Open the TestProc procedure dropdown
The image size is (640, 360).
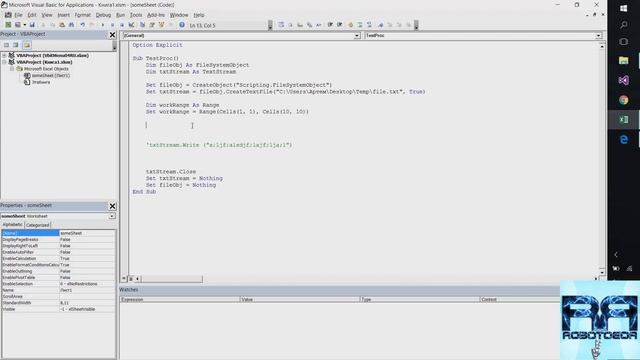(598, 36)
